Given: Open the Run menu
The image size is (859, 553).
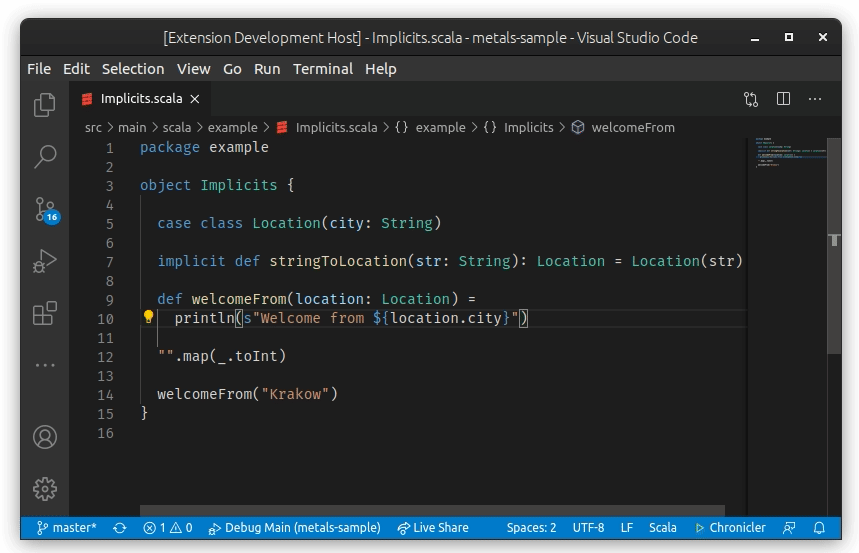Looking at the screenshot, I should pyautogui.click(x=267, y=69).
